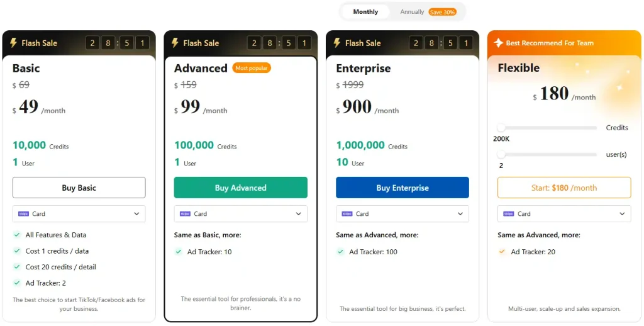Switch to Monthly billing tab
The height and width of the screenshot is (326, 644).
click(365, 12)
